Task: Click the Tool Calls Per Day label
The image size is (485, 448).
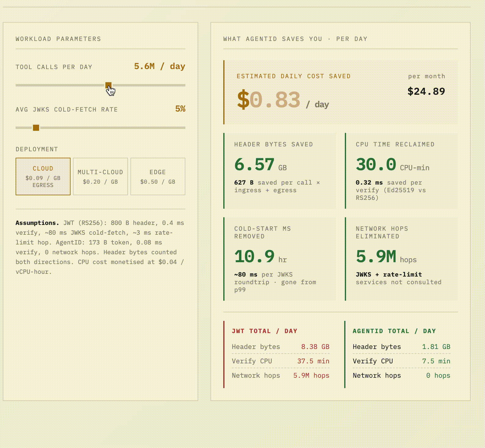Action: [x=54, y=67]
